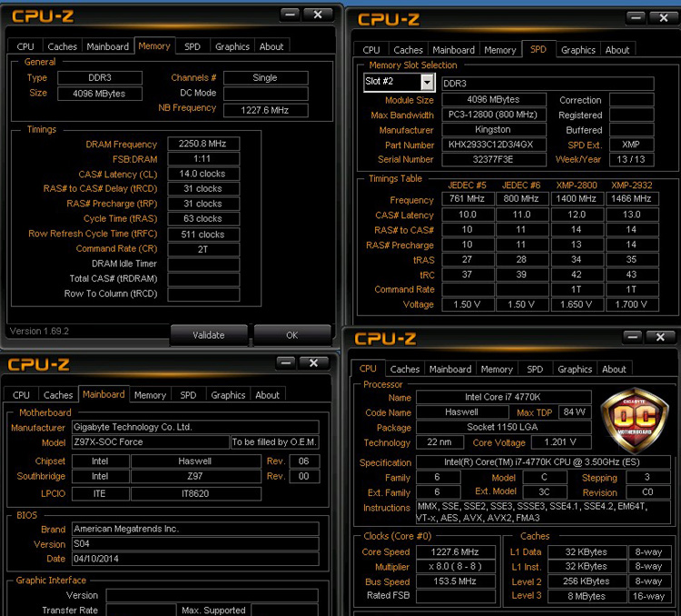Click the Gigabyte OC Motherboard shield logo
This screenshot has width=681, height=616.
tap(635, 420)
